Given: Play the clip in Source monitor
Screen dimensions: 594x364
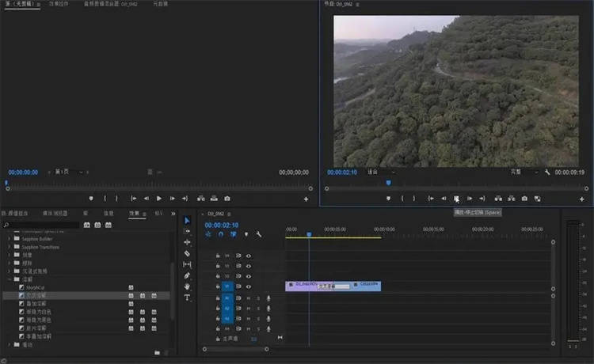Looking at the screenshot, I should click(159, 199).
